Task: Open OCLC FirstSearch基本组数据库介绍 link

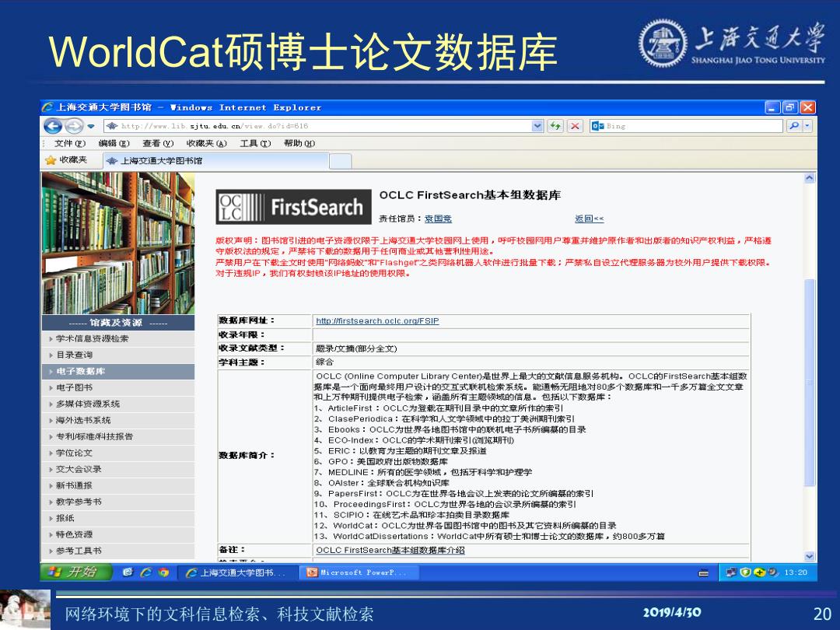Action: [x=390, y=550]
